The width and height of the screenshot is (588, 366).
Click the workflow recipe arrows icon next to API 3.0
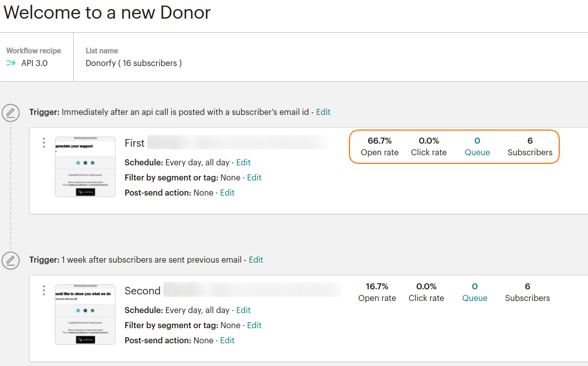click(x=11, y=63)
